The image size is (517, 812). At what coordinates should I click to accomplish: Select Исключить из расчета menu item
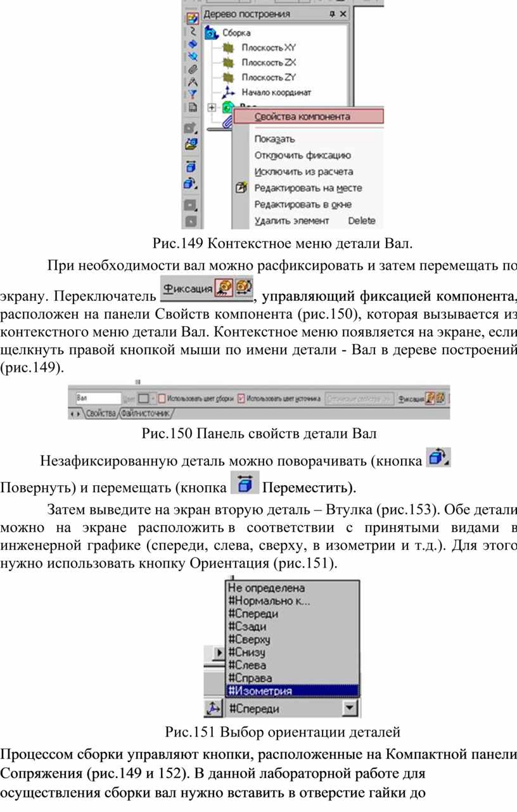(303, 172)
